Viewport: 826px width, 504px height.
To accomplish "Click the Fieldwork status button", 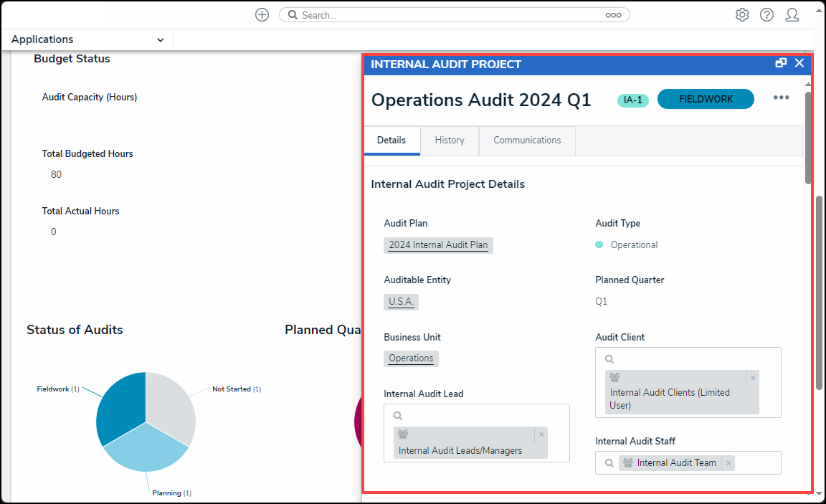I will coord(706,99).
